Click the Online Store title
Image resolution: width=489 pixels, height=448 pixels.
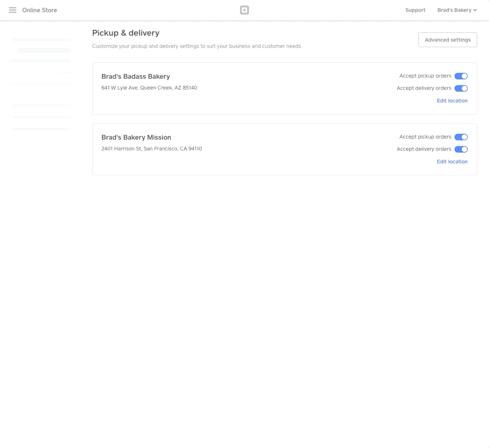(x=40, y=10)
